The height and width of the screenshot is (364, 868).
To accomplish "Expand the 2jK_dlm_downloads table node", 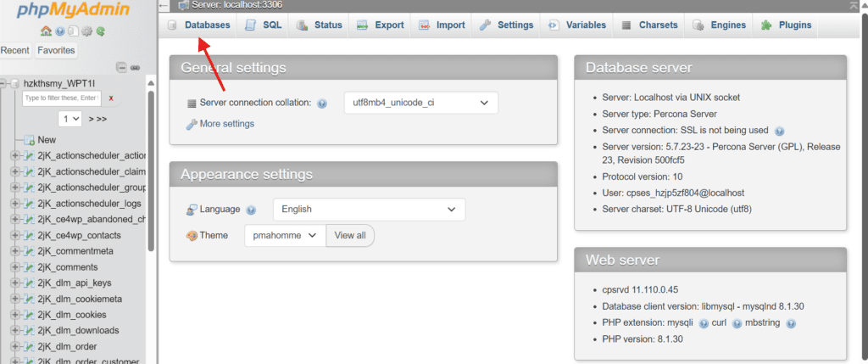I will pyautogui.click(x=15, y=331).
